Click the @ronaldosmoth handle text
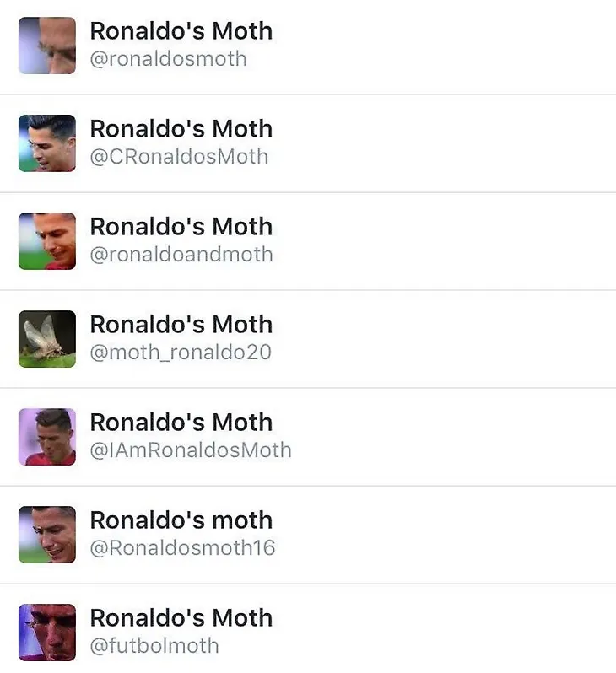Screen dimensions: 616x673 point(169,59)
